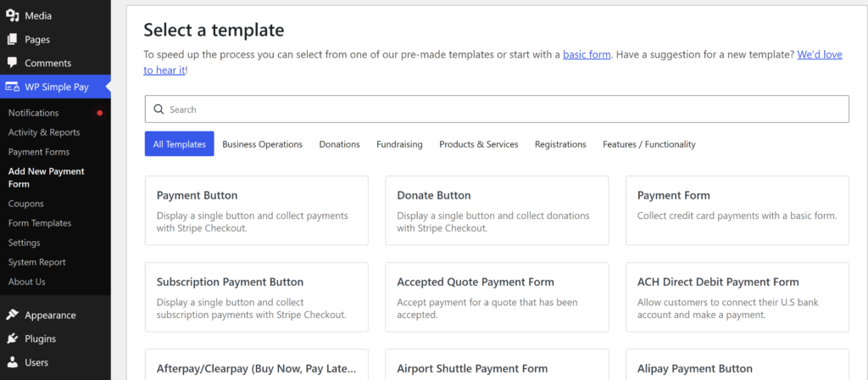Select the All Templates tab
Viewport: 868px width, 380px height.
click(180, 144)
